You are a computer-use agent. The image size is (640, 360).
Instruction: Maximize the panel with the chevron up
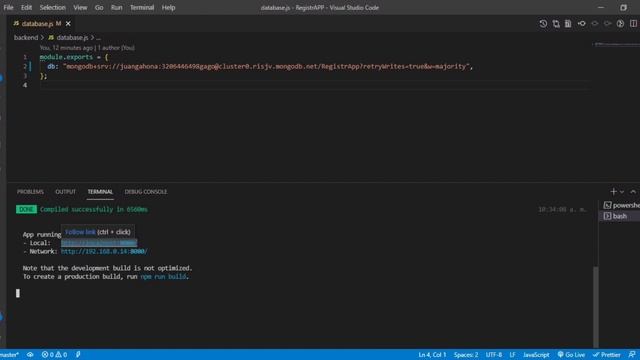coord(633,192)
